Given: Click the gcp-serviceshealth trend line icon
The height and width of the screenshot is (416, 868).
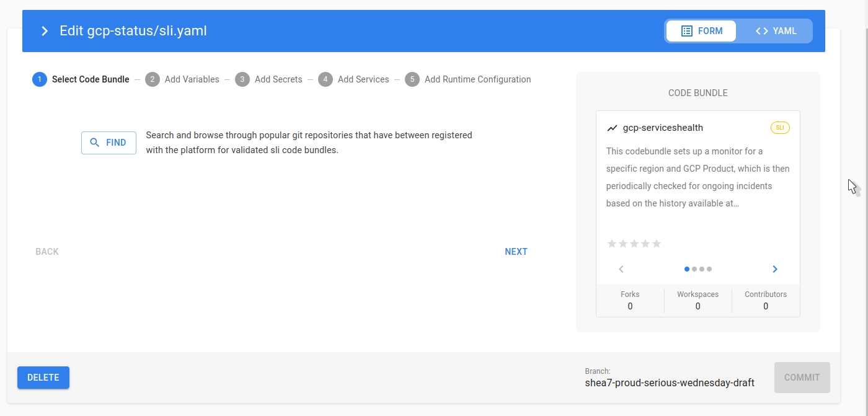Looking at the screenshot, I should 612,128.
